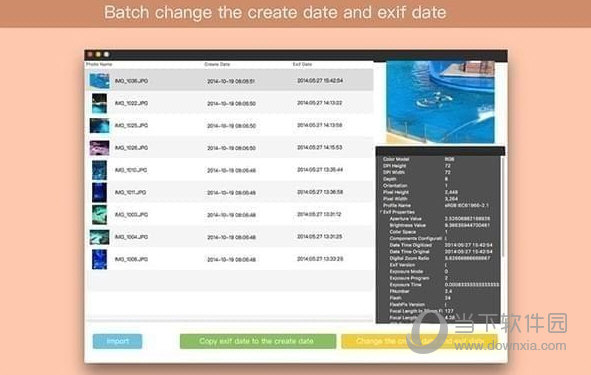Click the FNumber property row
The height and width of the screenshot is (375, 591).
[x=440, y=291]
